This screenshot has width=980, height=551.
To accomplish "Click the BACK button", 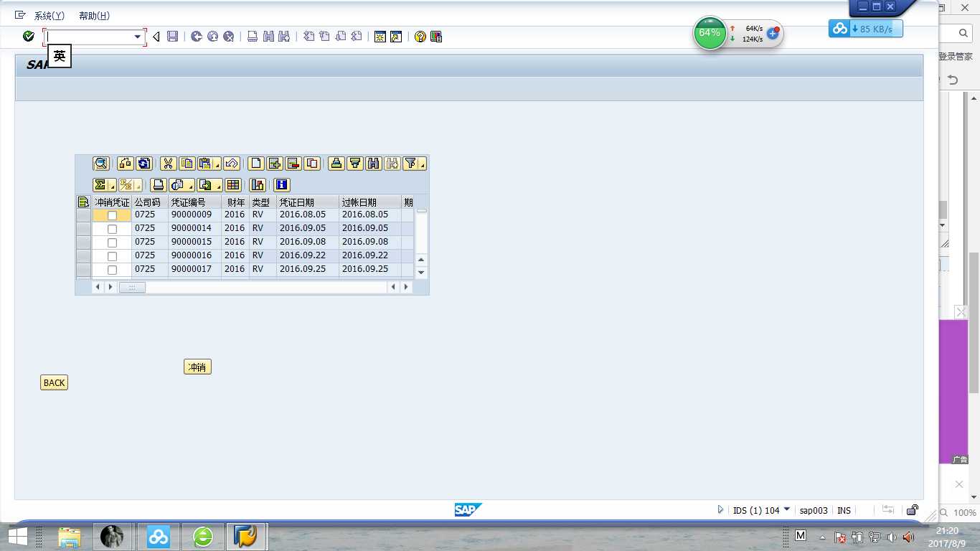I will point(54,382).
